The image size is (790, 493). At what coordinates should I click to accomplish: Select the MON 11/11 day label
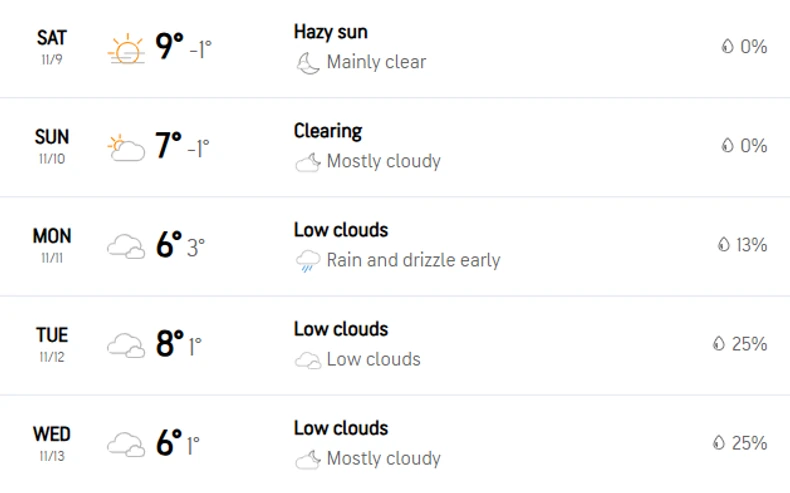[x=52, y=244]
